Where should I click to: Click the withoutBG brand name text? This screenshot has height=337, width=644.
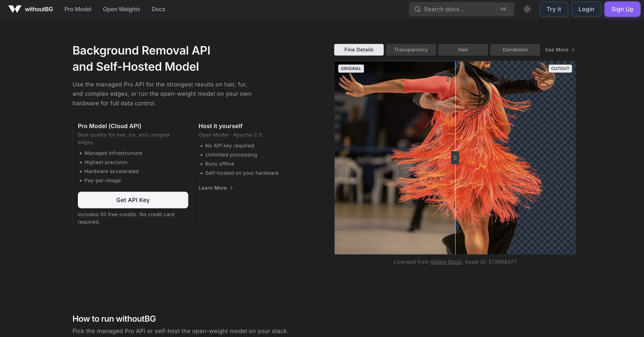click(x=39, y=9)
